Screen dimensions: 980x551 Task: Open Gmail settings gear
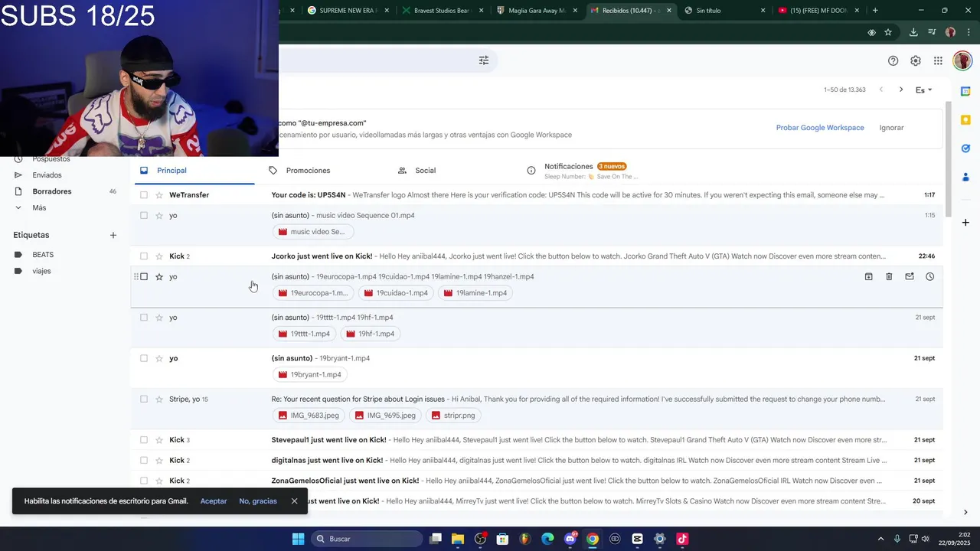point(916,60)
